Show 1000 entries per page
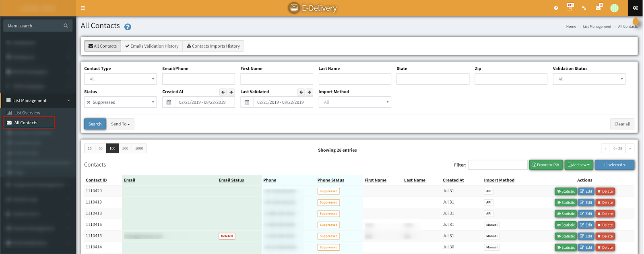This screenshot has width=644, height=254. [139, 148]
